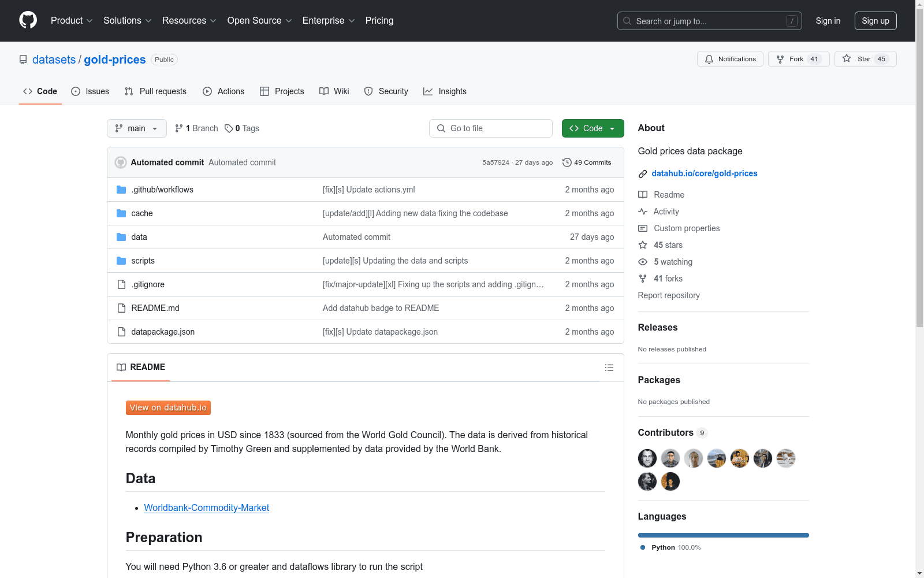Viewport: 924px width, 578px height.
Task: Click the Python language bar
Action: pos(723,535)
